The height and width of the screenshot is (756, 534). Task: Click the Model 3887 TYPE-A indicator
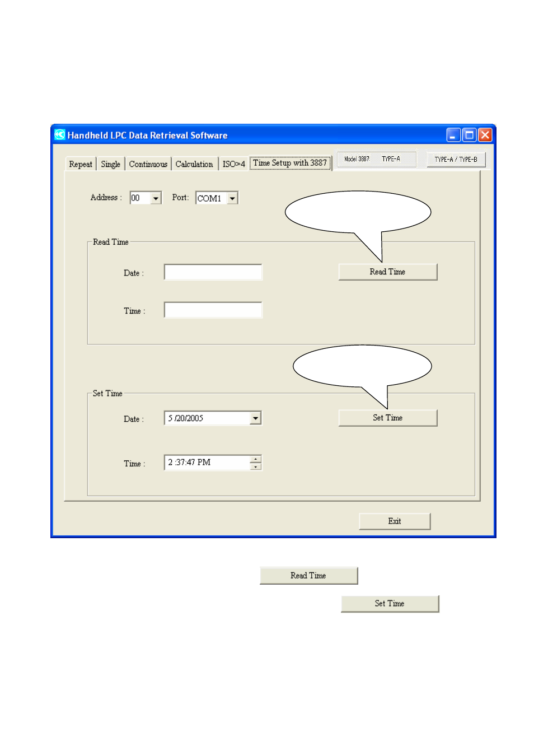pyautogui.click(x=377, y=159)
